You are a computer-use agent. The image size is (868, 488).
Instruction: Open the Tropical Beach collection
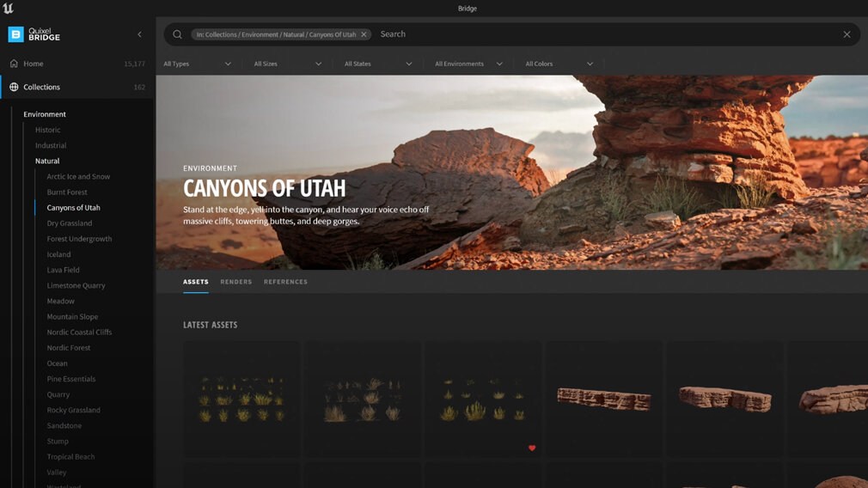[x=70, y=456]
